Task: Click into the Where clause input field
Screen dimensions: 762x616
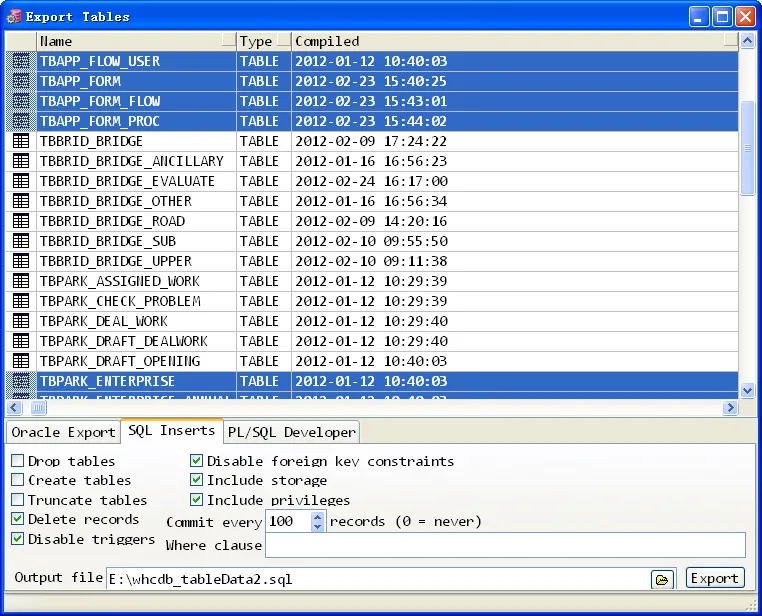Action: coord(505,545)
